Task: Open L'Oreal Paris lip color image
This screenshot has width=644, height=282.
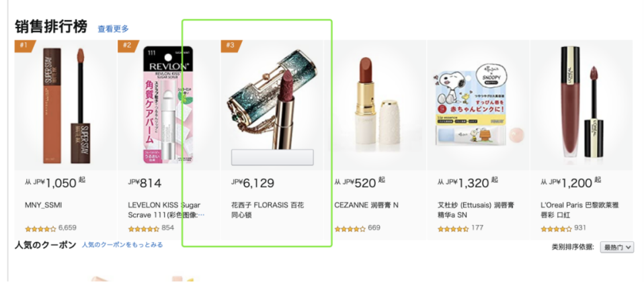Action: [x=581, y=103]
